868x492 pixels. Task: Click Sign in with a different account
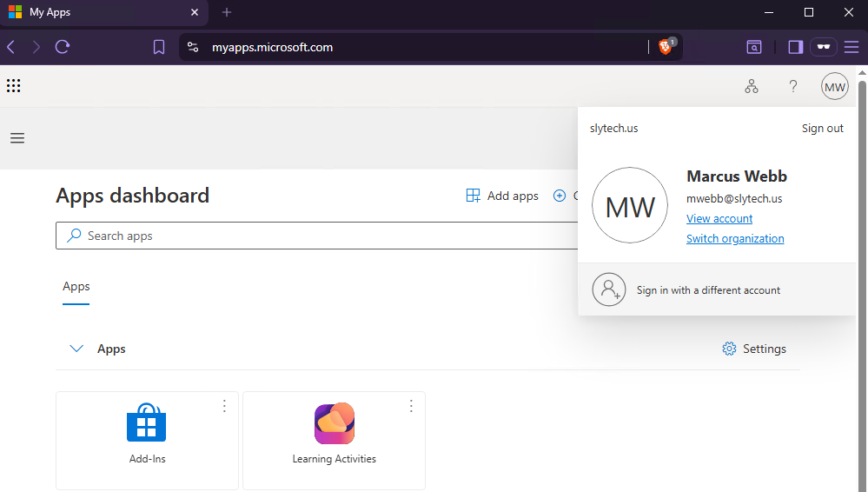point(717,289)
